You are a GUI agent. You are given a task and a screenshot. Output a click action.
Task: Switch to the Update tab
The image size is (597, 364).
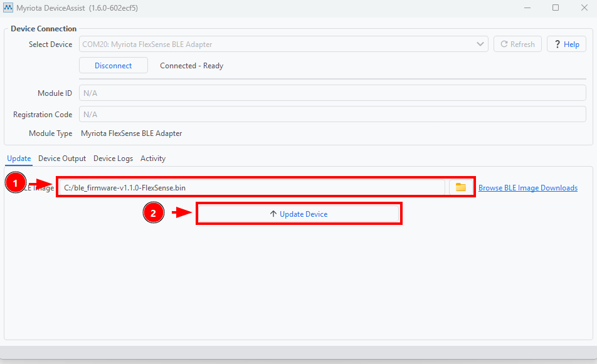coord(19,159)
